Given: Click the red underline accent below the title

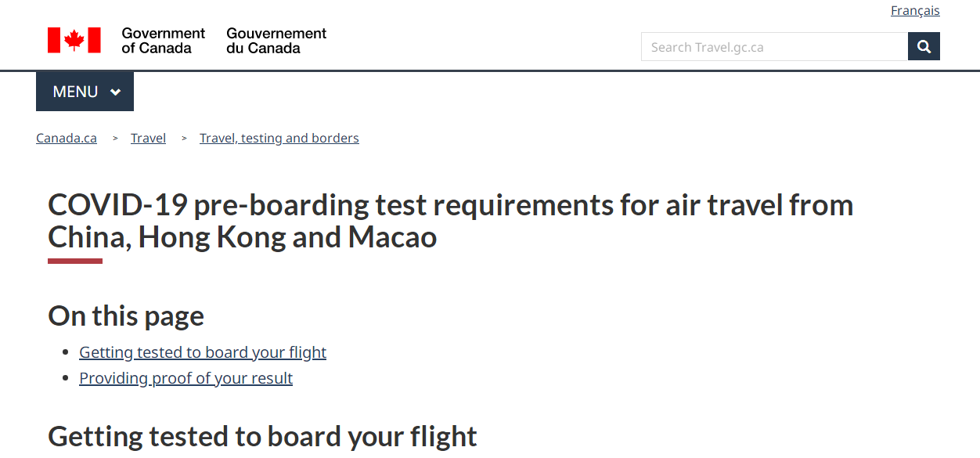Looking at the screenshot, I should [75, 261].
